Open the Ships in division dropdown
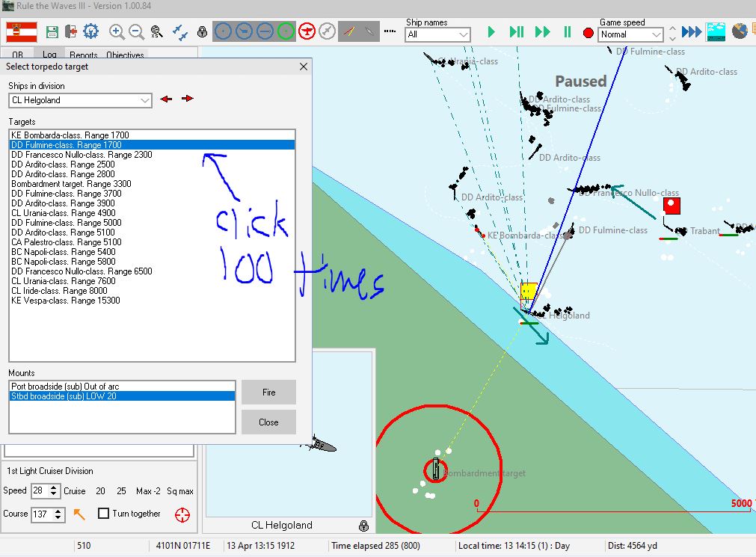Screen dimensions: 756x557 [80, 100]
